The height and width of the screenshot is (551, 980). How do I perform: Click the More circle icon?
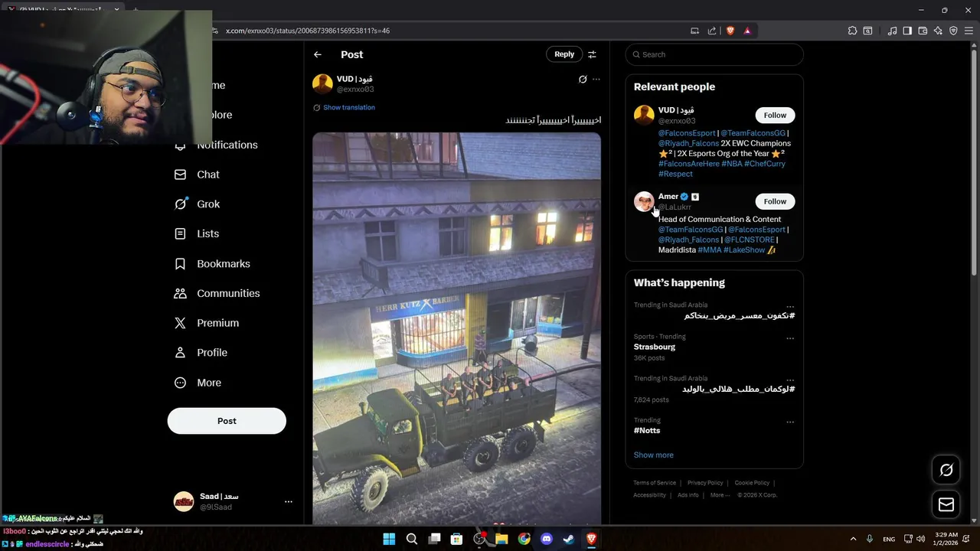point(180,383)
